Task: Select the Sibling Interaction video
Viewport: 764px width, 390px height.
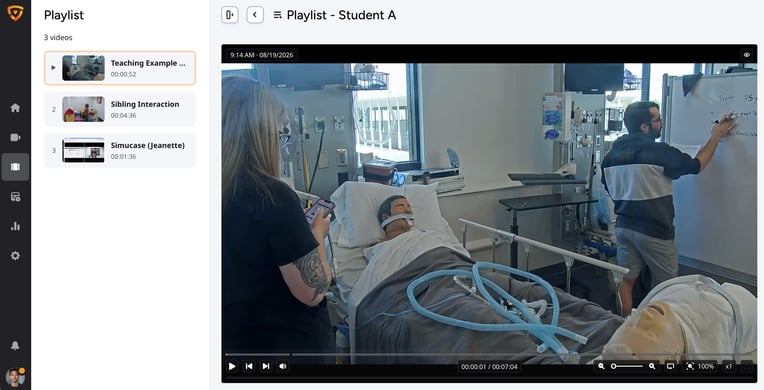Action: [120, 109]
